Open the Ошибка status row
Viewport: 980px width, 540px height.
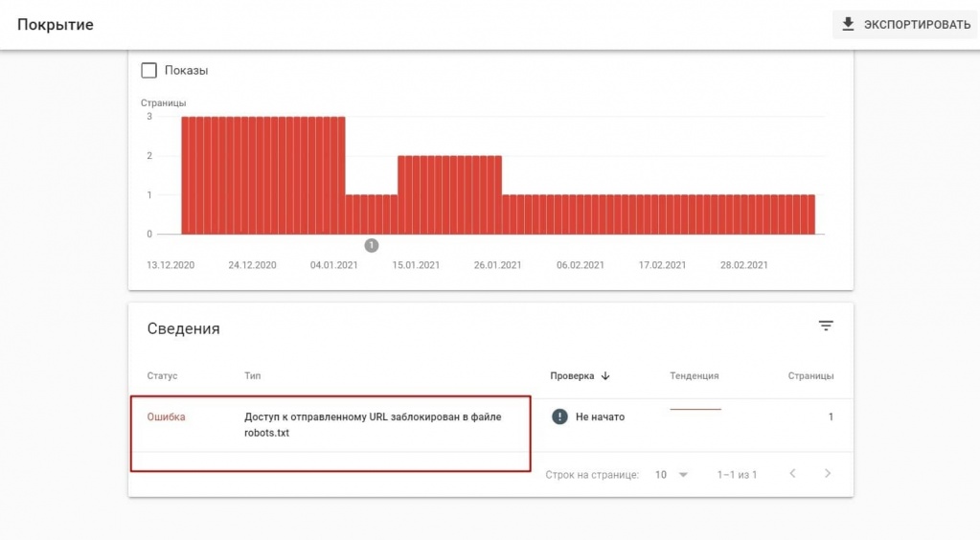[166, 416]
